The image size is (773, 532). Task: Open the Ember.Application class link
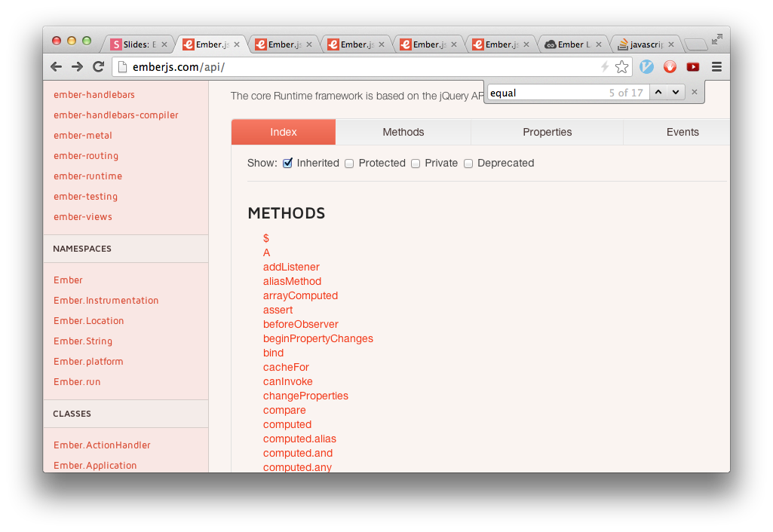pos(95,465)
